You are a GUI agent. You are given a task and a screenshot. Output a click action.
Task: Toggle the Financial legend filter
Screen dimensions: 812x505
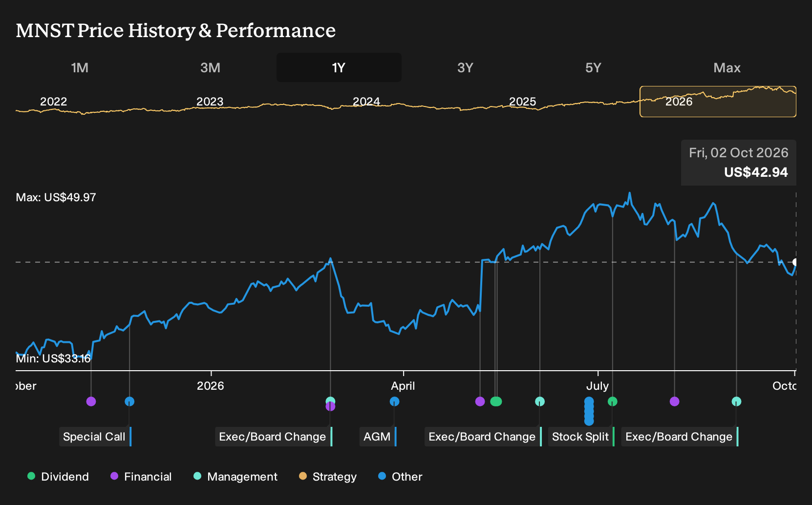click(x=141, y=477)
